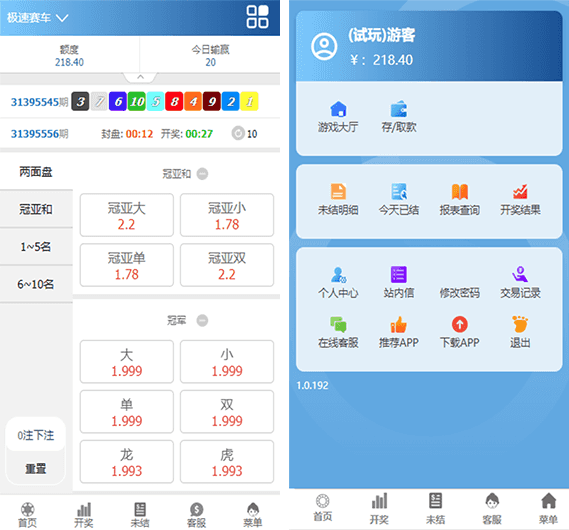Open 站内信 message icon
This screenshot has height=530, width=569.
pyautogui.click(x=398, y=274)
